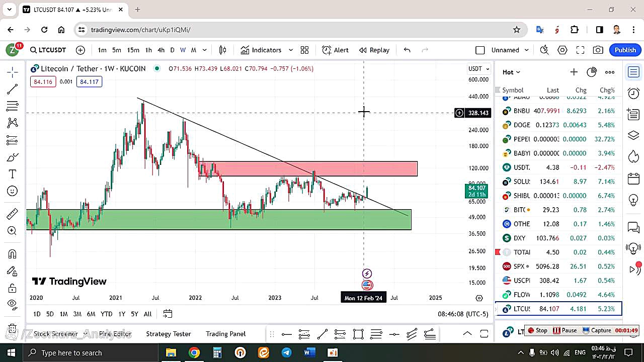Select the M monthly timeframe
Screen dimensions: 644x362
tap(193, 50)
